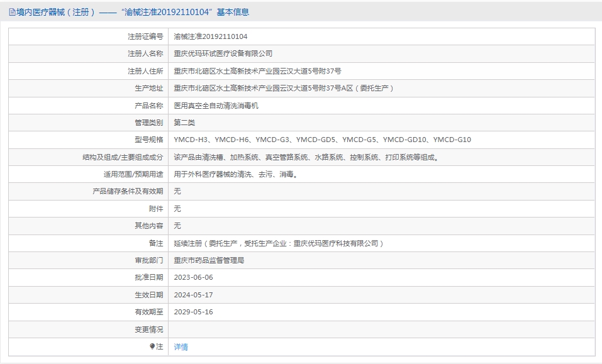Click the 注册人住所 address value
Screen dimensions: 602x364
point(257,71)
